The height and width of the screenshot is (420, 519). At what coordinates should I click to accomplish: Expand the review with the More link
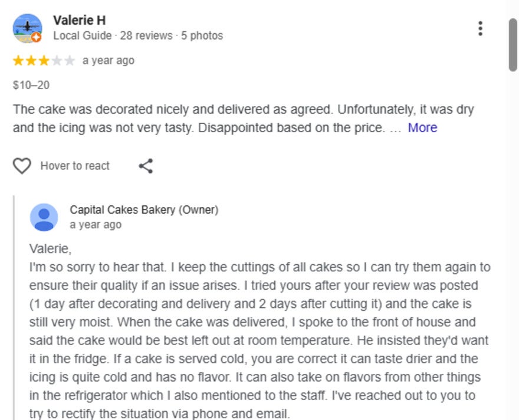click(x=422, y=128)
